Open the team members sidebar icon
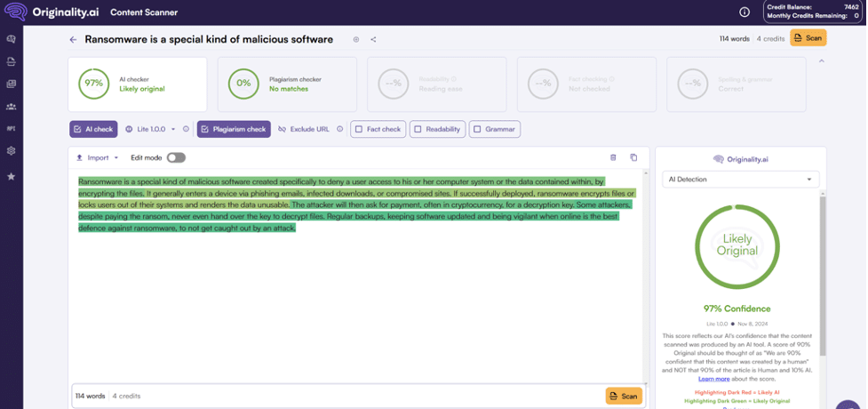 point(11,107)
